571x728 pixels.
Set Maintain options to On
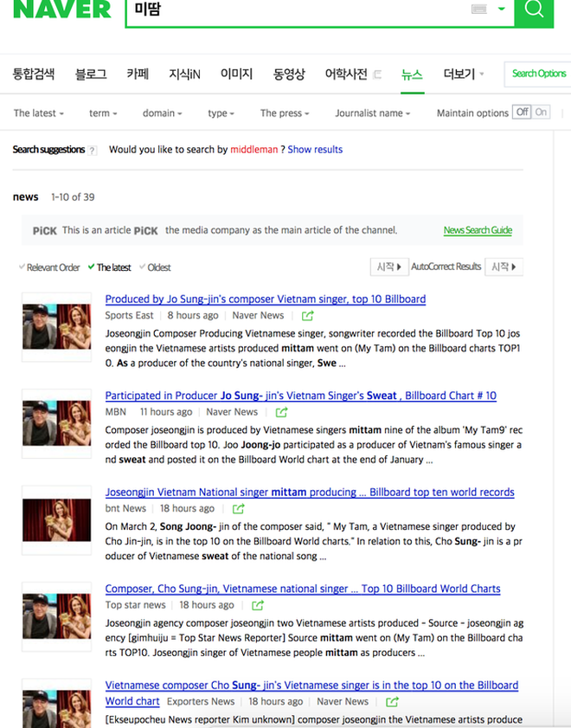point(541,112)
